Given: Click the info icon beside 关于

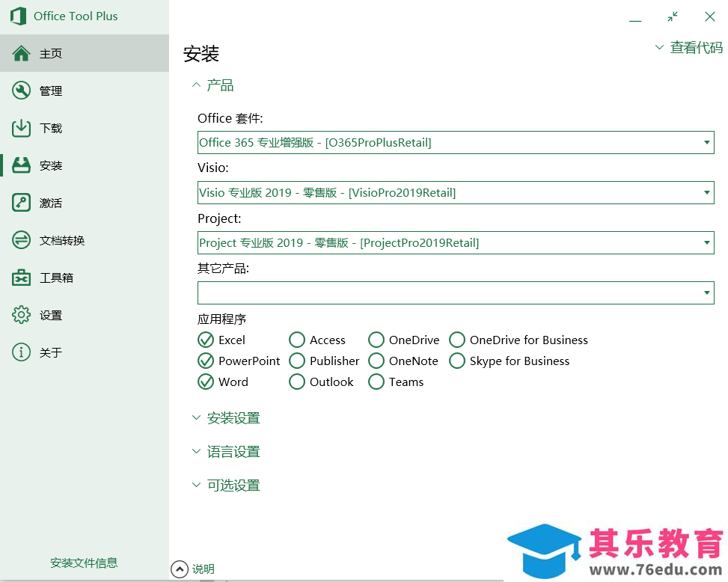Looking at the screenshot, I should [x=22, y=352].
